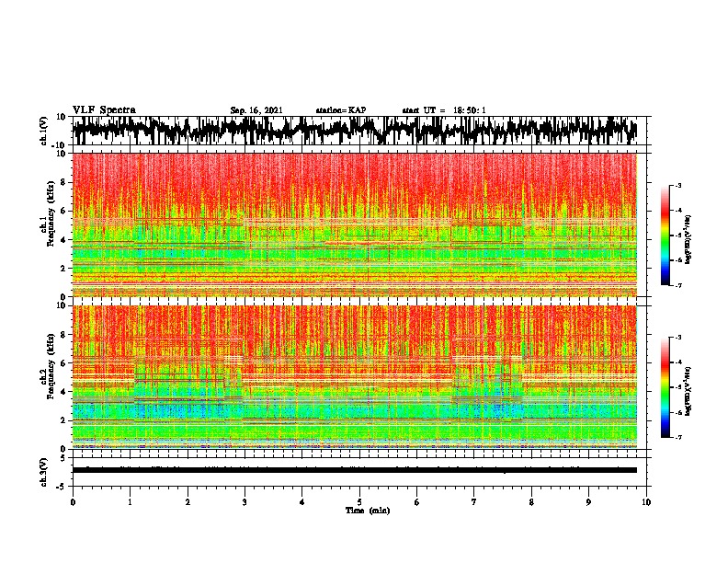Click inside the ch.1 spectrogram panel

pyautogui.click(x=354, y=224)
